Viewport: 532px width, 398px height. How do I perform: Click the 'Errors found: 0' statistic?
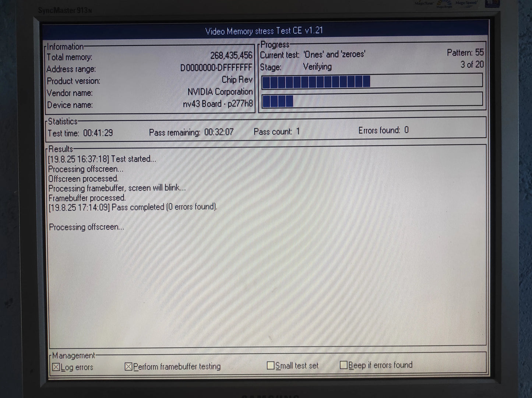(x=384, y=130)
